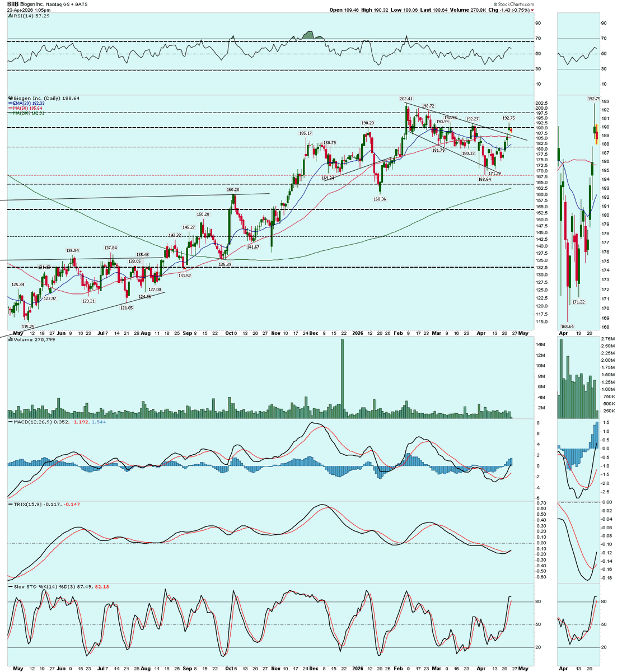Click the 150.28 price label
The width and height of the screenshot is (622, 672).
point(203,214)
